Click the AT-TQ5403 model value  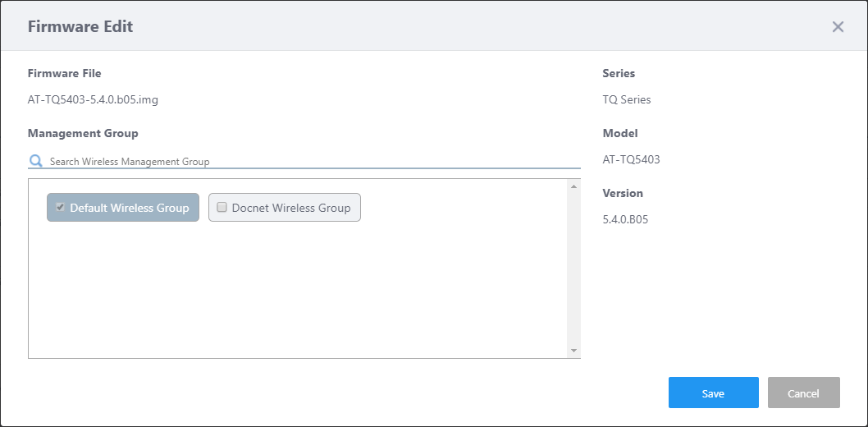coord(631,160)
